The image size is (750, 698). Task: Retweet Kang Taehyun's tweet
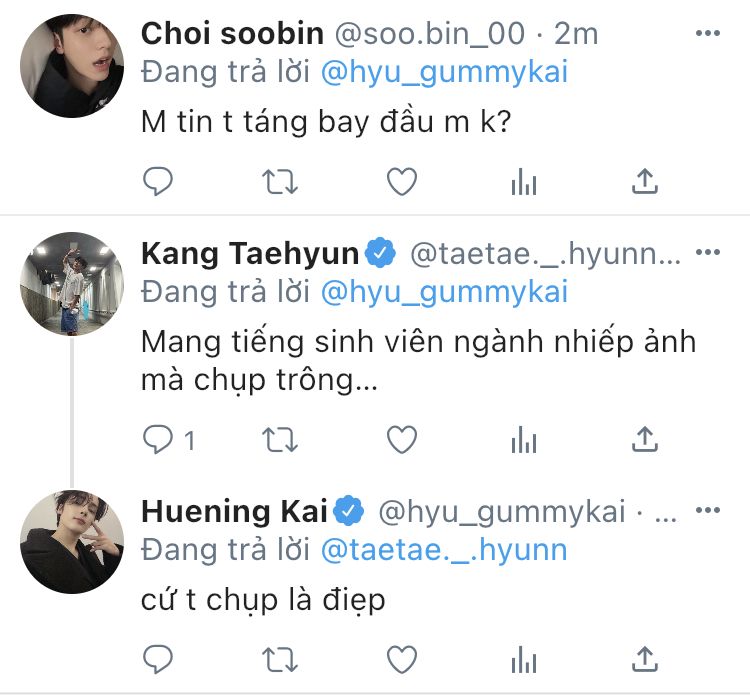point(280,439)
